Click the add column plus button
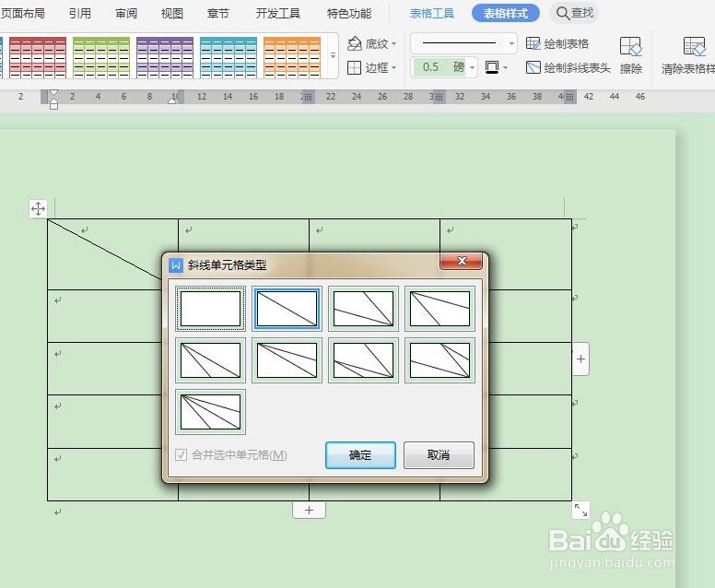715x588 pixels. [x=580, y=359]
